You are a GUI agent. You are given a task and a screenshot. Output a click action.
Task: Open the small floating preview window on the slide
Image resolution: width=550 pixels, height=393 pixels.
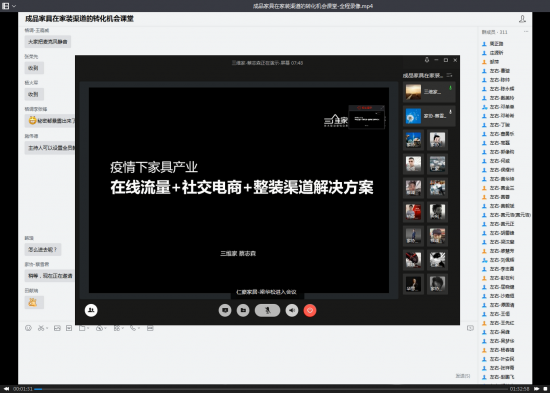[367, 117]
